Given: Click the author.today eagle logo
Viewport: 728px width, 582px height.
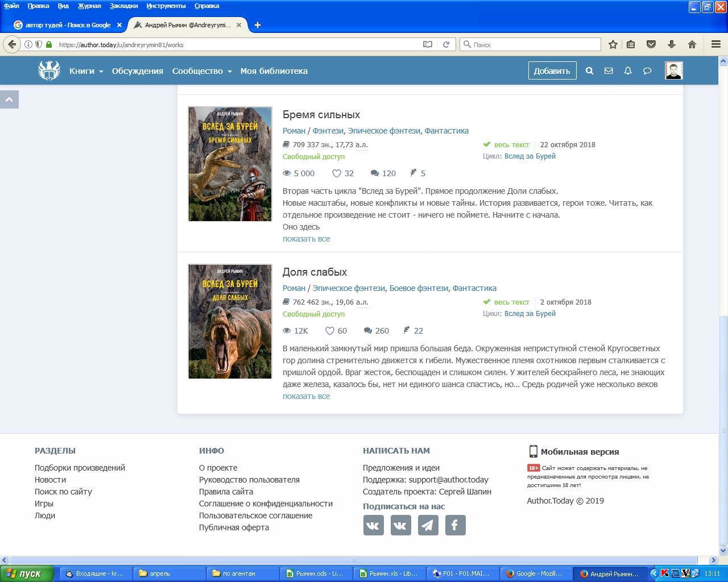Looking at the screenshot, I should coord(49,71).
